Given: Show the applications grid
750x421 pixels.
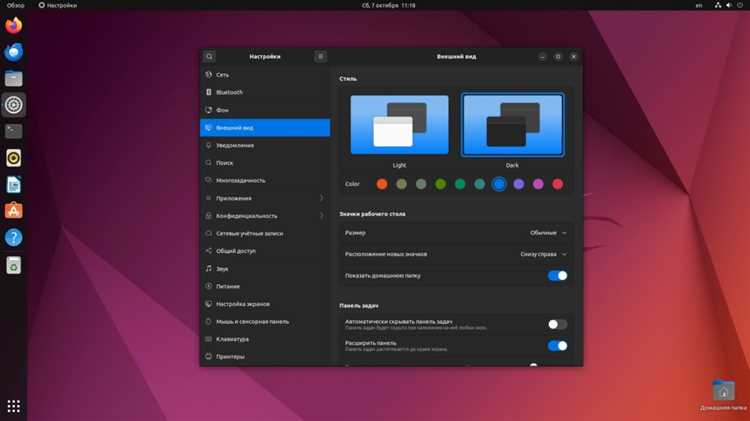Looking at the screenshot, I should coord(13,406).
